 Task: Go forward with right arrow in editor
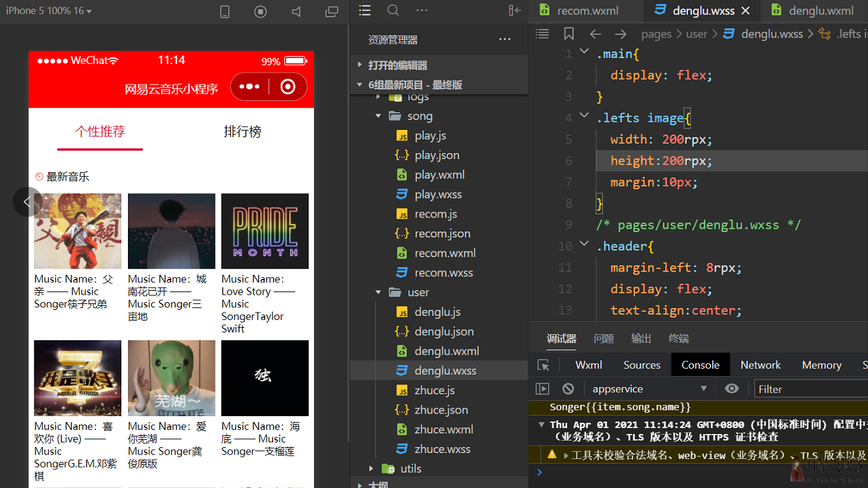(x=621, y=34)
